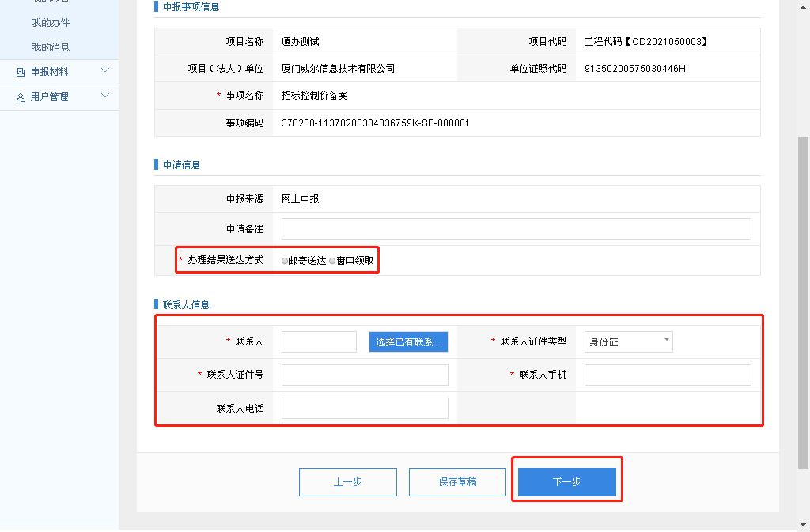Viewport: 810px width, 532px height.
Task: Choose the 窗口领取 radio option
Action: point(332,261)
